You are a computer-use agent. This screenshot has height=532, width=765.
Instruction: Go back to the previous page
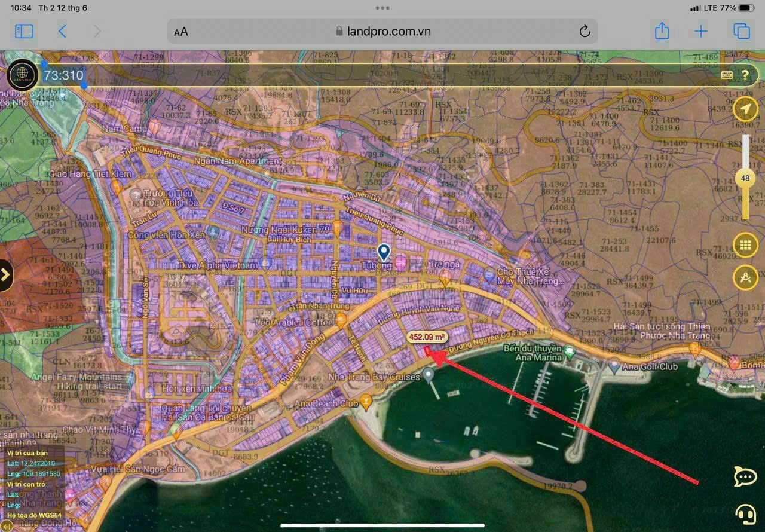click(62, 31)
